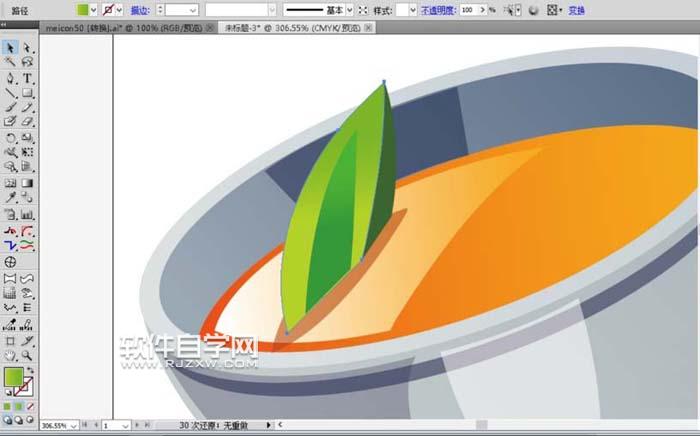The width and height of the screenshot is (700, 436).
Task: Select the Mesh tool
Action: pyautogui.click(x=10, y=183)
